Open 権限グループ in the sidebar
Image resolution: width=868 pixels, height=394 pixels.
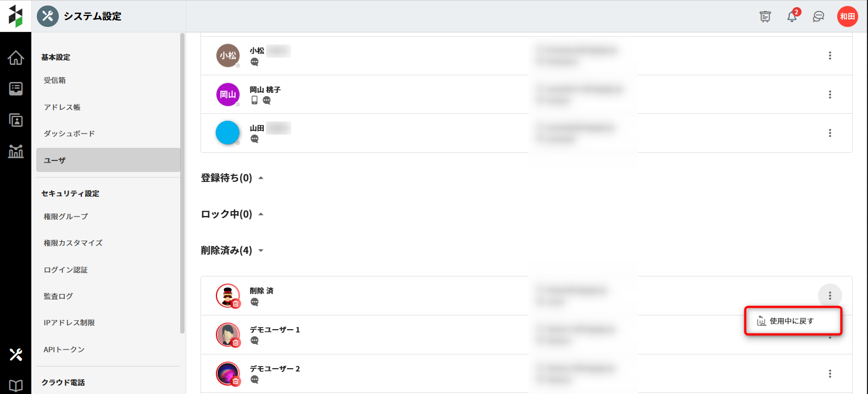(66, 217)
